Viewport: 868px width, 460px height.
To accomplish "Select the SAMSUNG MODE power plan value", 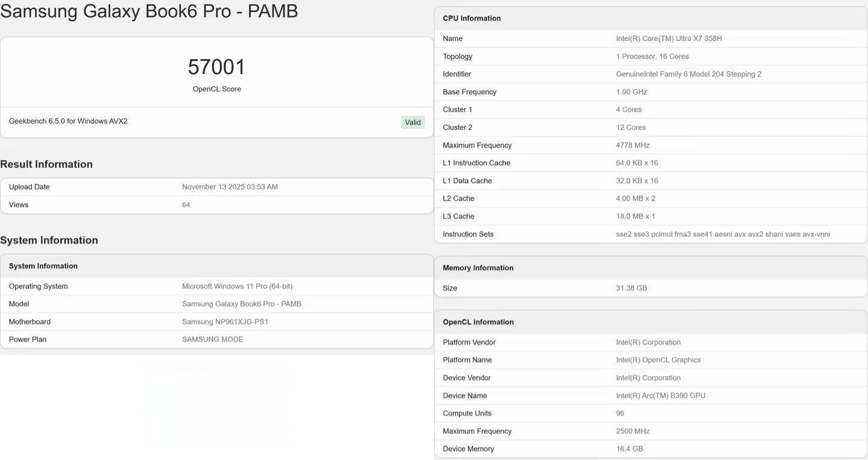I will coord(213,338).
